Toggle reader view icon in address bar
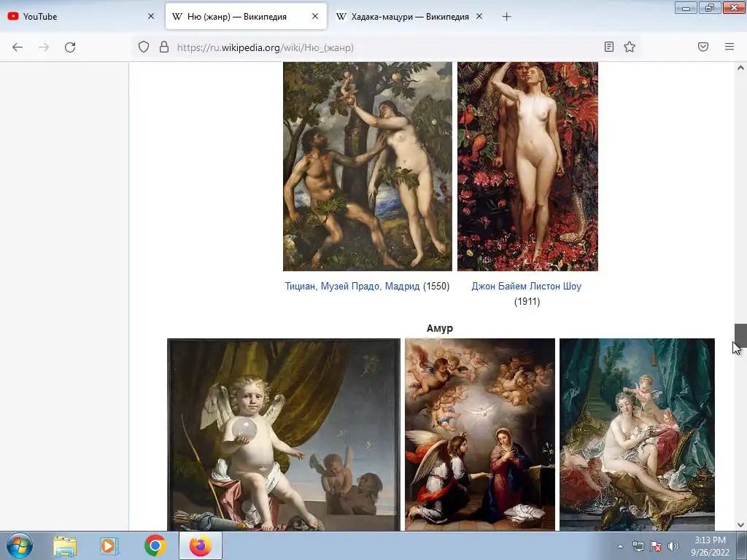Viewport: 747px width, 560px height. [609, 47]
